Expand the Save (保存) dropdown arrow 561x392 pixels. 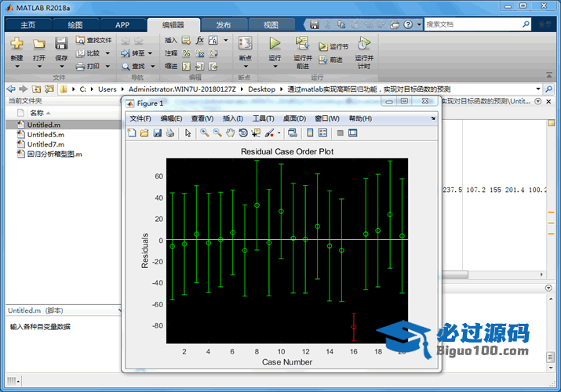click(x=61, y=67)
